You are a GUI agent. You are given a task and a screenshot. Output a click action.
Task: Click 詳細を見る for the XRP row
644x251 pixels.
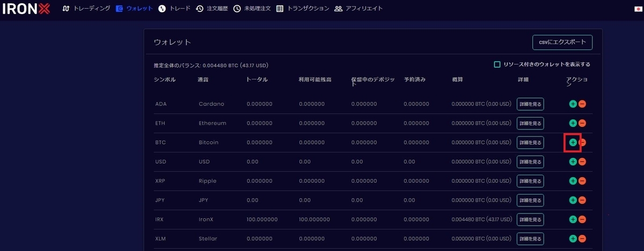pyautogui.click(x=530, y=181)
